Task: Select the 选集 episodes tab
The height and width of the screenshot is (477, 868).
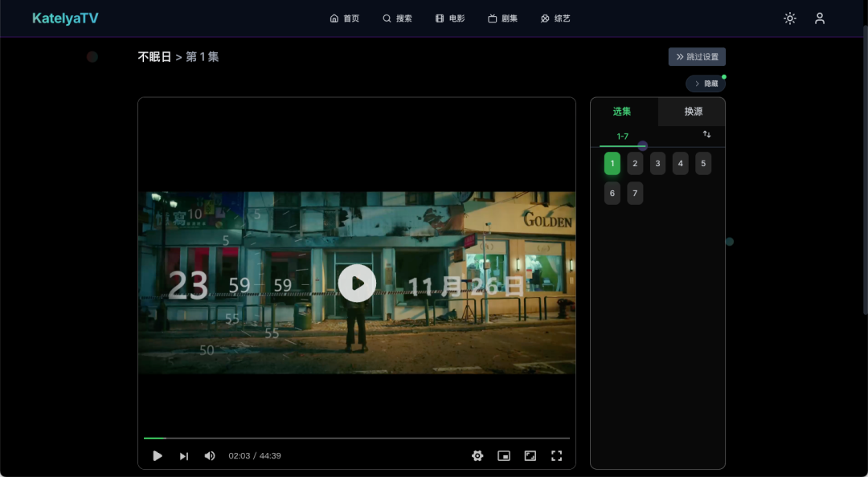Action: coord(622,112)
